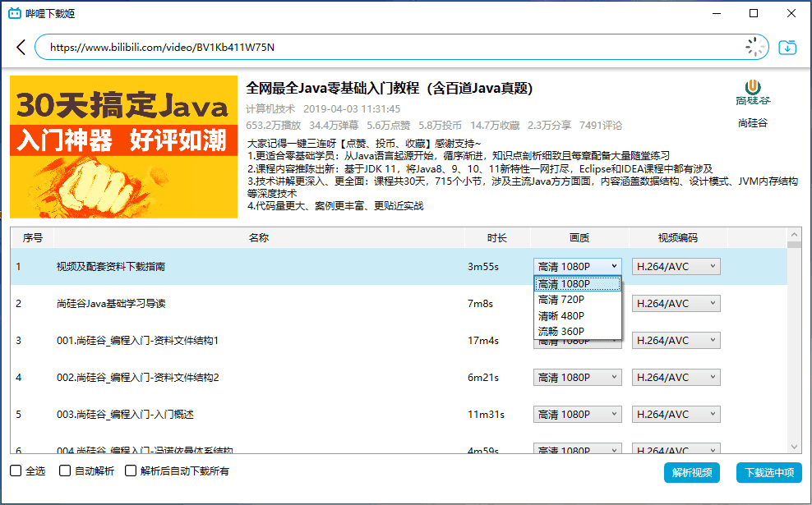Screen dimensions: 812x505
Task: Toggle the 全选 checkbox
Action: (16, 471)
